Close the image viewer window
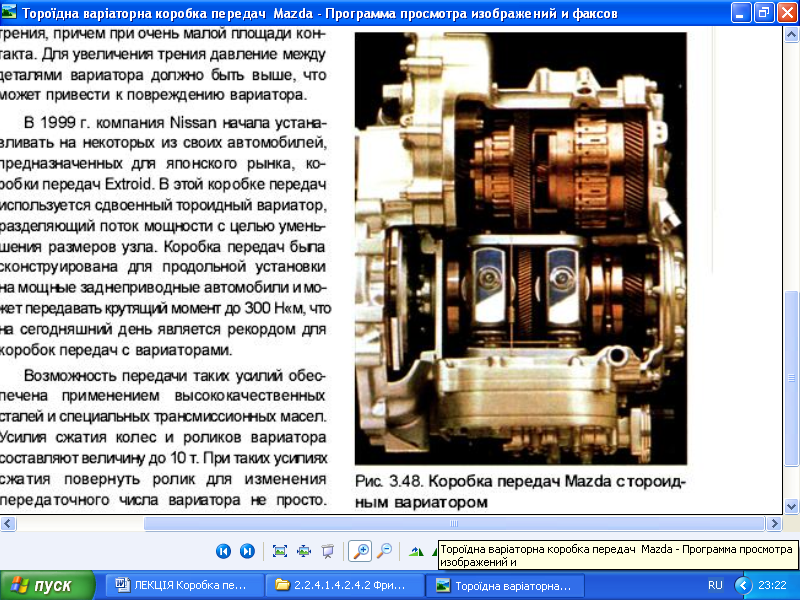The height and width of the screenshot is (600, 800). (787, 12)
